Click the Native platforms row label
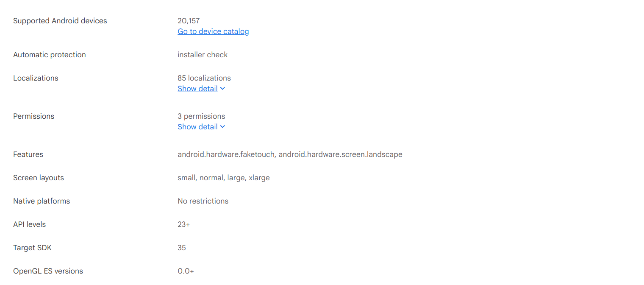644x285 pixels. [x=42, y=201]
